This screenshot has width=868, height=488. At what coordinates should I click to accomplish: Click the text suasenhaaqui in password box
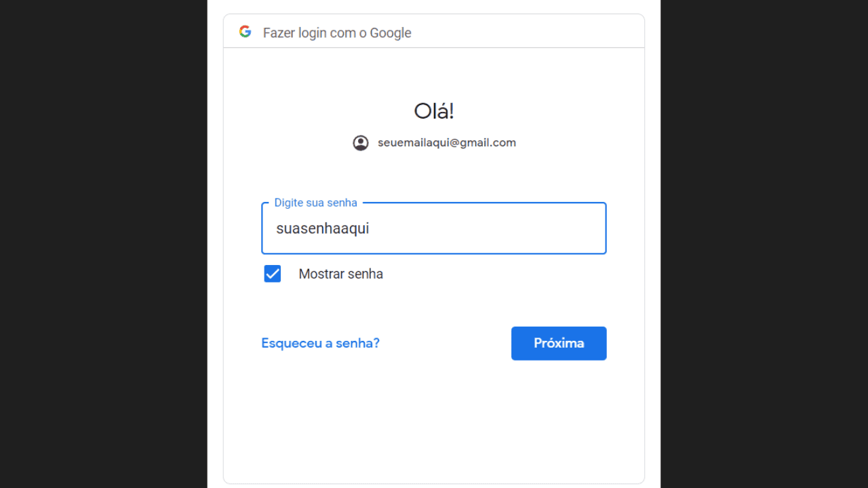pos(322,228)
